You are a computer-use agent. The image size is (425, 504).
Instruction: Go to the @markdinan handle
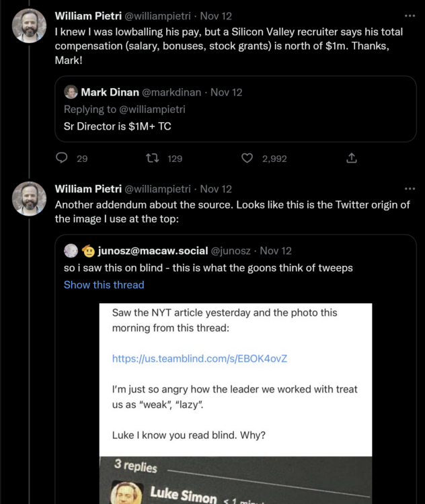point(172,92)
